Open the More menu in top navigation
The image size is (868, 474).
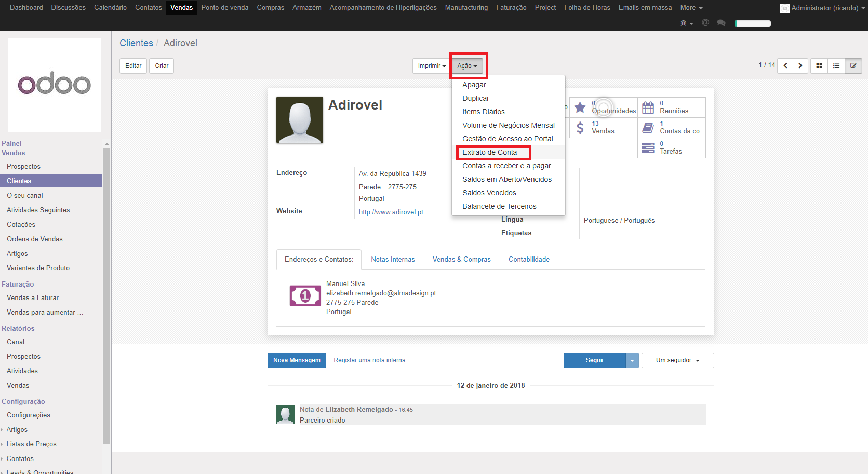tap(691, 8)
